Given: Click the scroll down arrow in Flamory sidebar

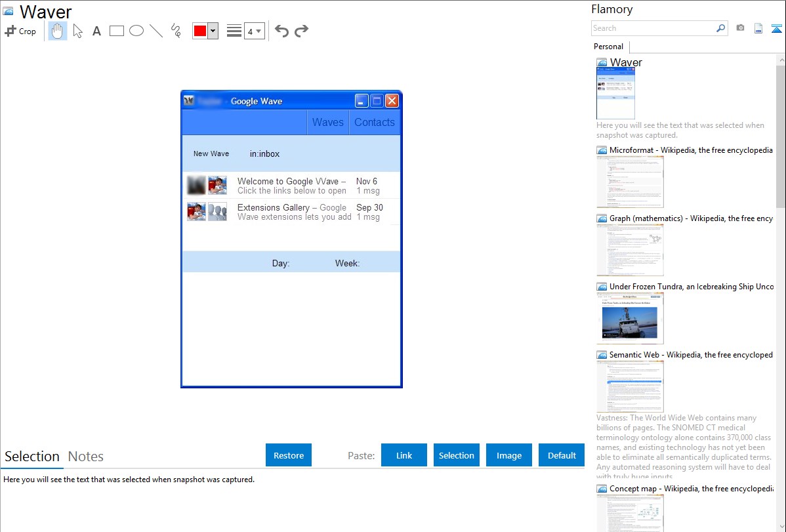Looking at the screenshot, I should [x=781, y=527].
